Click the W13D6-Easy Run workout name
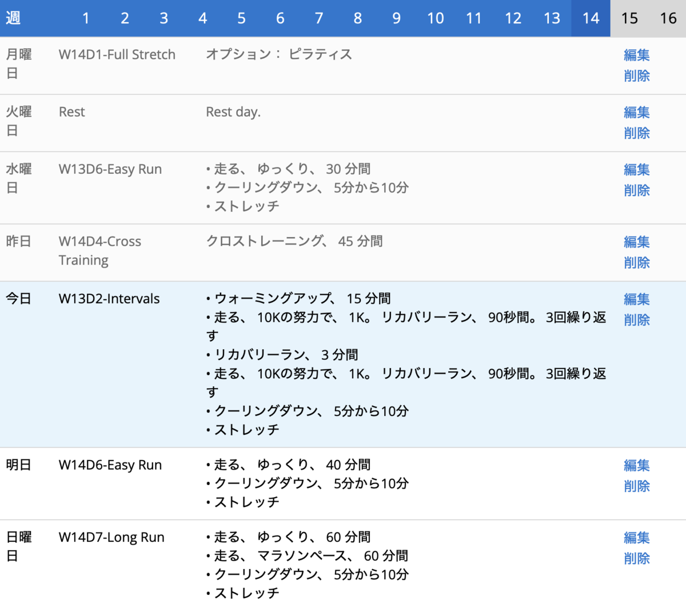The height and width of the screenshot is (616, 686). point(110,169)
